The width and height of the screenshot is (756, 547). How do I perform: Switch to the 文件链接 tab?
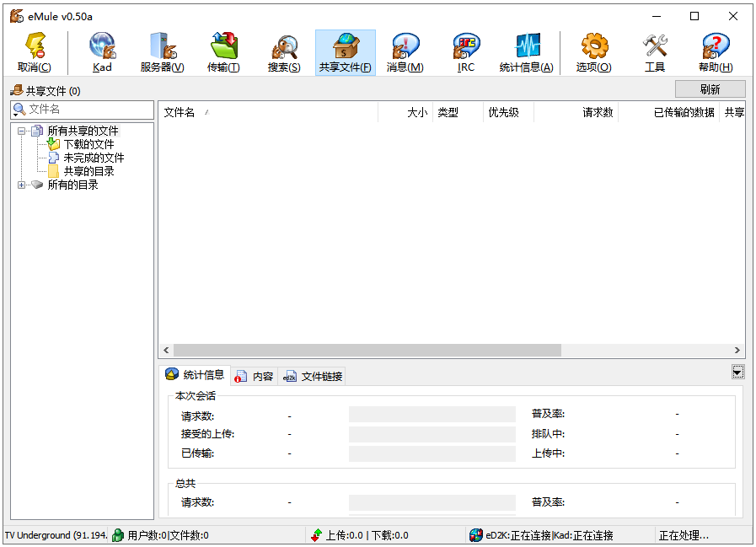coord(312,376)
